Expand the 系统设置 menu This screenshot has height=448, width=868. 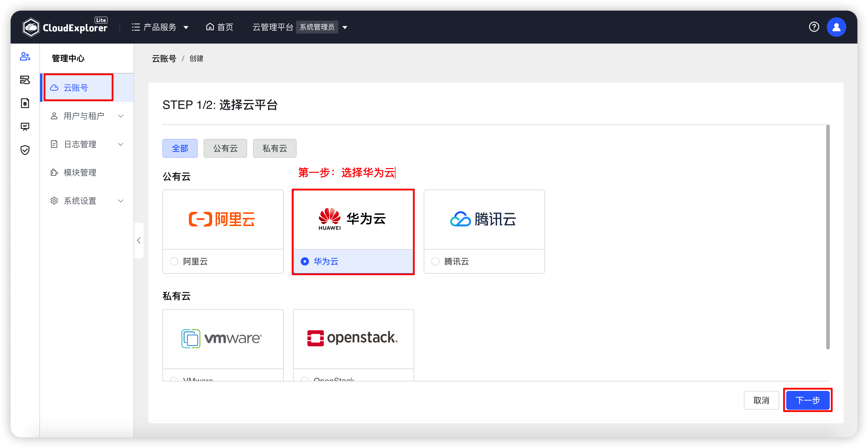(x=87, y=201)
